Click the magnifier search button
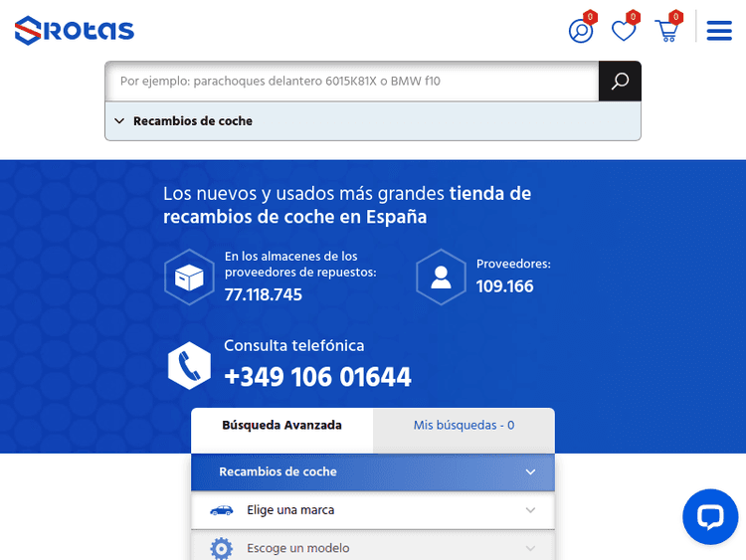The image size is (746, 560). [620, 82]
